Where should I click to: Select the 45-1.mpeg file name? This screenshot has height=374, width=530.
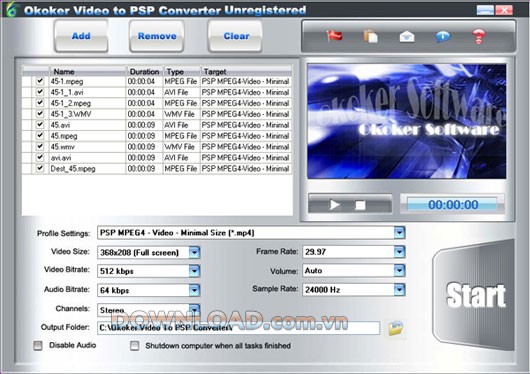(67, 81)
